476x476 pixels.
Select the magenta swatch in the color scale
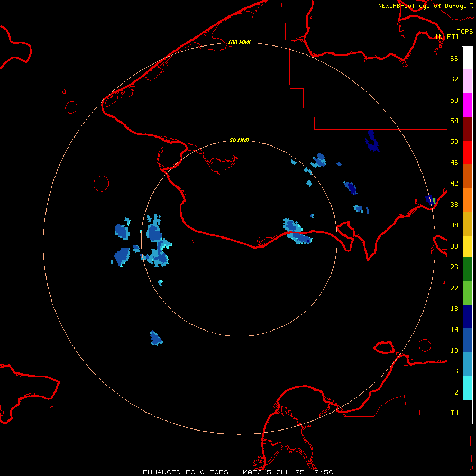coord(467,105)
